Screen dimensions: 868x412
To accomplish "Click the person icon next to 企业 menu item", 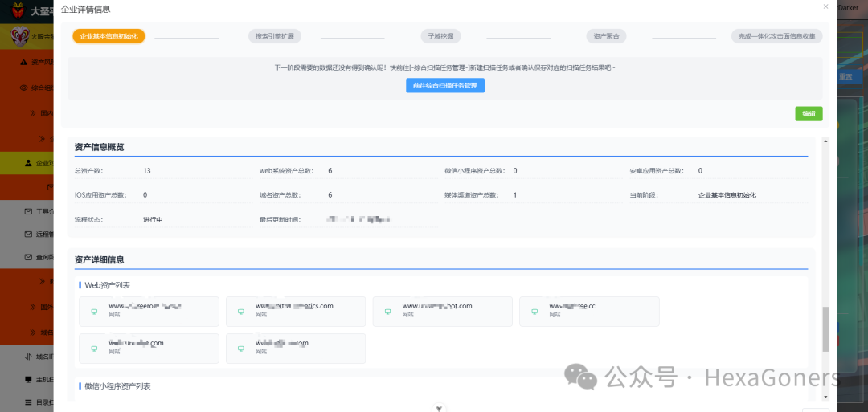I will (28, 163).
